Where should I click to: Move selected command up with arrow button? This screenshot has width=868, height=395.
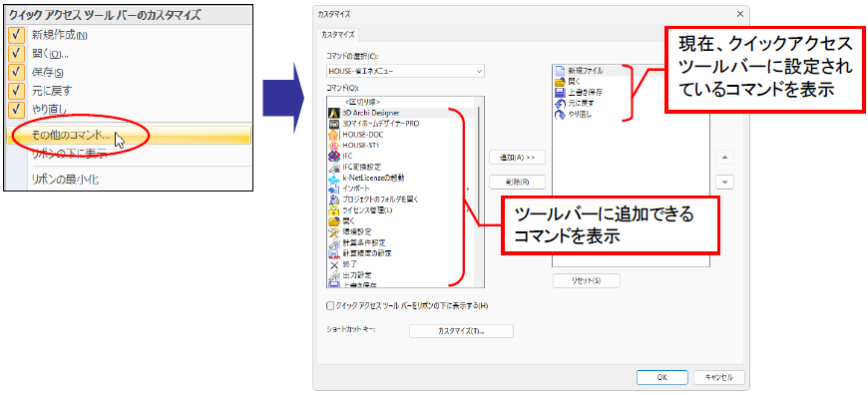click(x=724, y=158)
